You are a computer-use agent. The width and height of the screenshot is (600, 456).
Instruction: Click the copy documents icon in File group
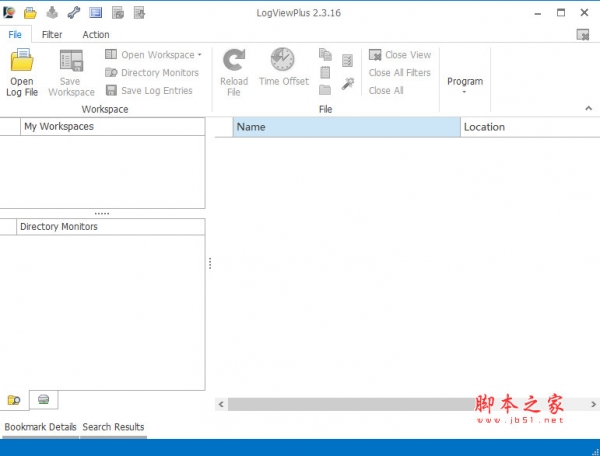pos(325,54)
